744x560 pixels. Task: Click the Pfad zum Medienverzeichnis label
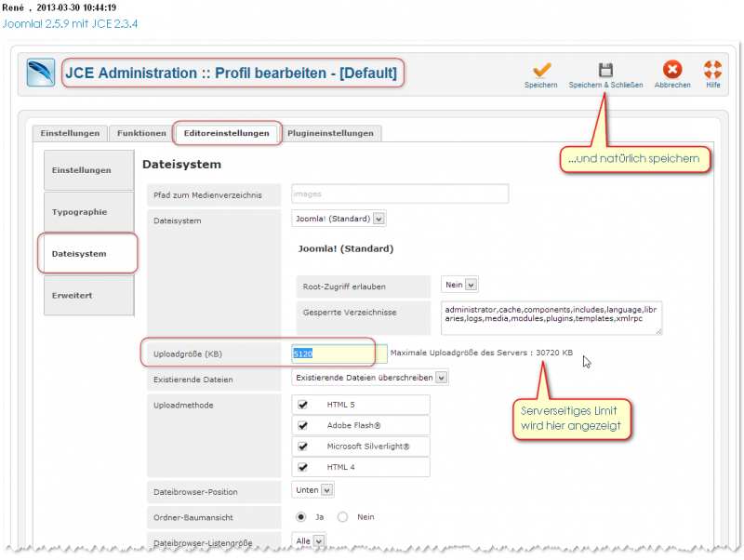[x=207, y=195]
